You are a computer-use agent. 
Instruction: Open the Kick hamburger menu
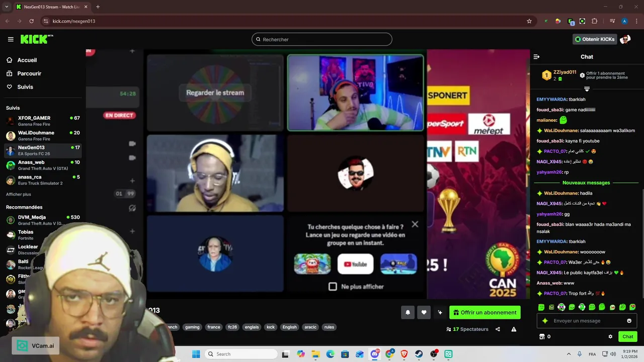(11, 39)
